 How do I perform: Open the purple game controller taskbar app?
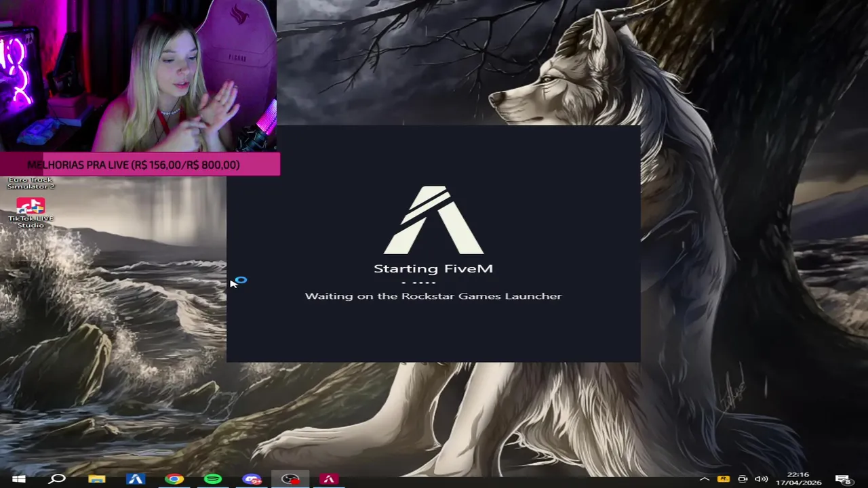[252, 479]
